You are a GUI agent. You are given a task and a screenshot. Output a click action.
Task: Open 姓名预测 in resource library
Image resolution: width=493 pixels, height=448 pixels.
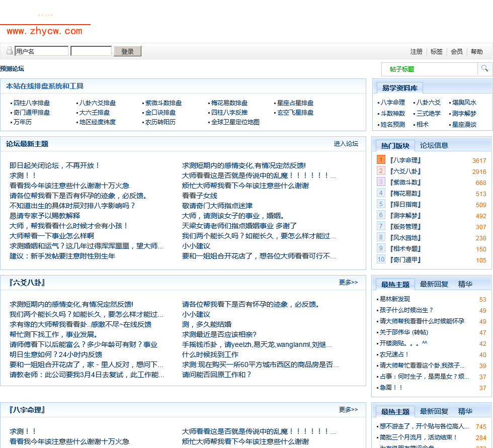coord(393,124)
